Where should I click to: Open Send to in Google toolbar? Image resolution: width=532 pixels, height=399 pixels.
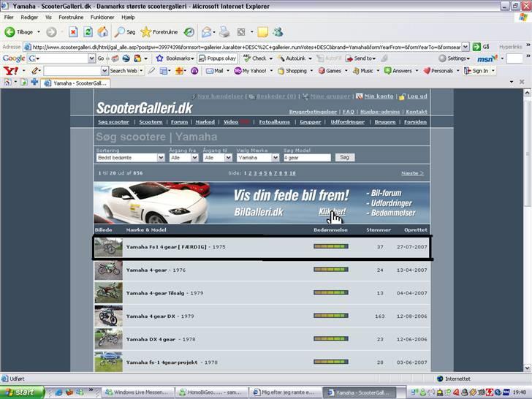(x=361, y=58)
